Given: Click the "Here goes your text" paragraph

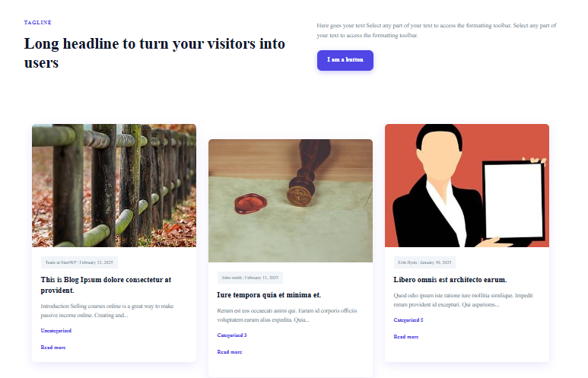Looking at the screenshot, I should click(437, 30).
